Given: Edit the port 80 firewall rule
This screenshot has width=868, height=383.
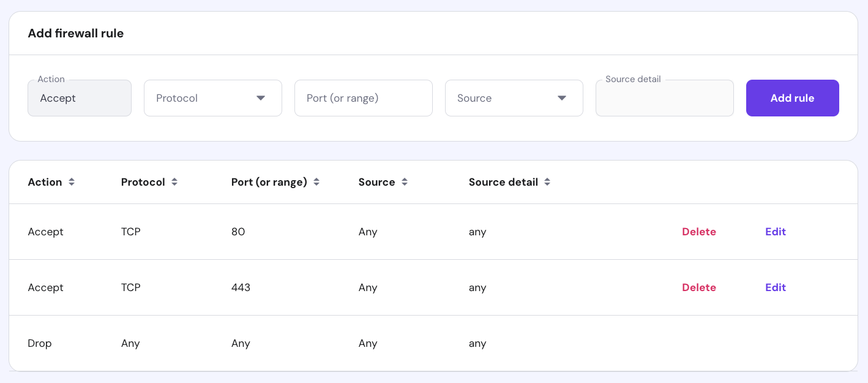Looking at the screenshot, I should pos(775,232).
